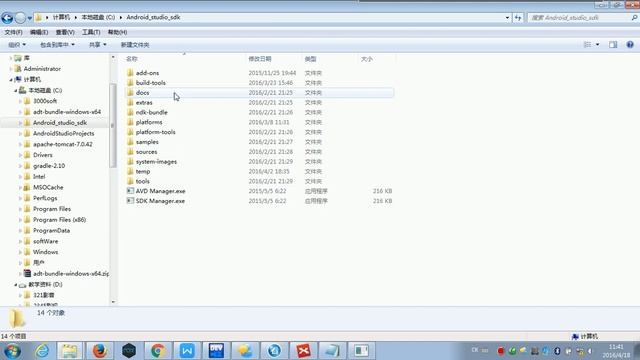The image size is (640, 360).
Task: Go back using the Back arrow button
Action: click(x=7, y=18)
